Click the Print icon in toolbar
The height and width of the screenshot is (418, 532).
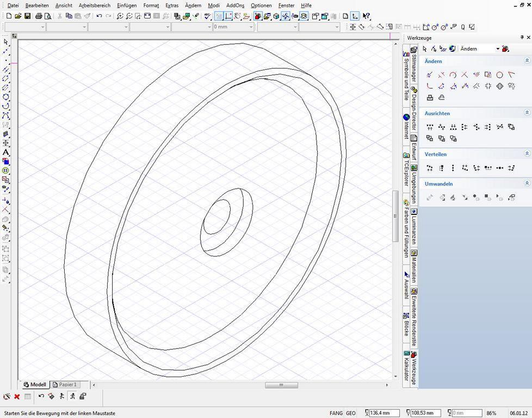click(39, 16)
